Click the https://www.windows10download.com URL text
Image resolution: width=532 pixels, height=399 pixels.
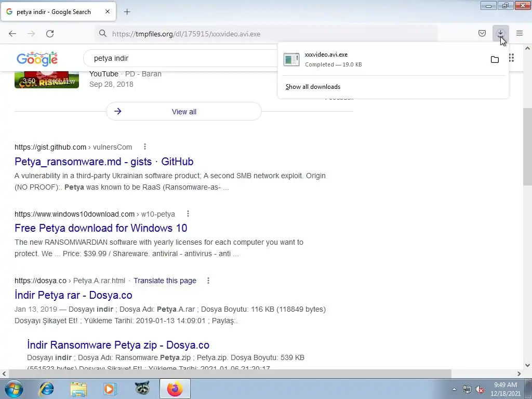(x=74, y=214)
